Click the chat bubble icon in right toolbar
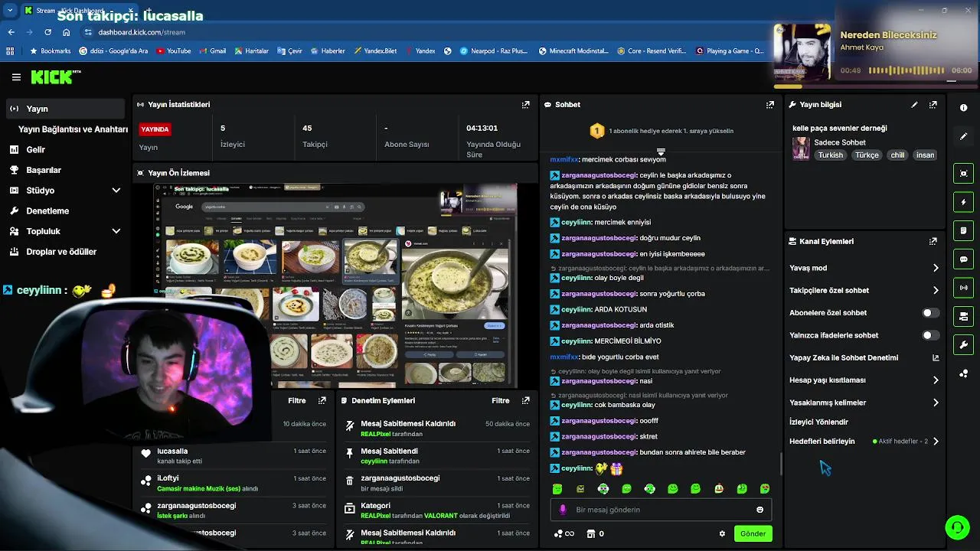The image size is (980, 551). click(963, 259)
